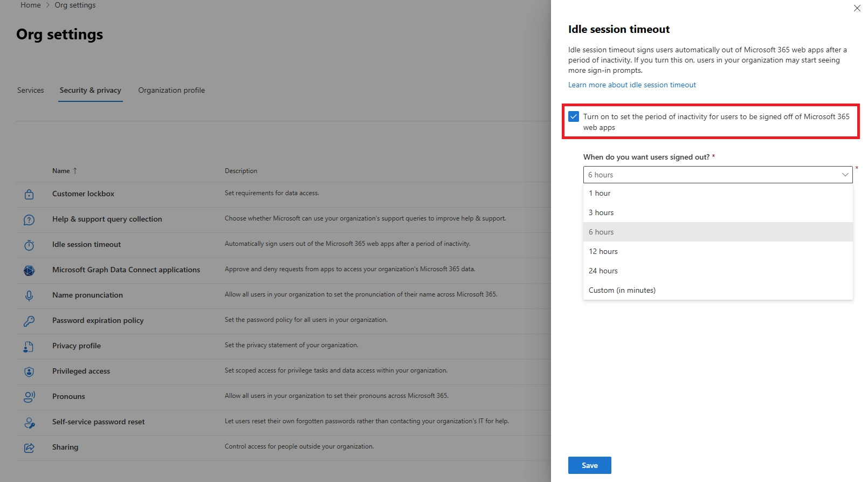868x482 pixels.
Task: Choose the 24 hours option
Action: [x=718, y=271]
